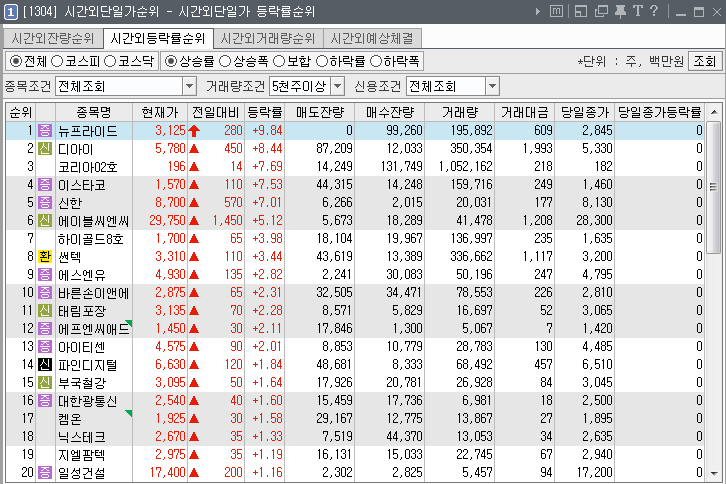Click the 증 badge in the 뉴프라이드 row
Viewport: 726px width, 484px height.
(x=45, y=131)
